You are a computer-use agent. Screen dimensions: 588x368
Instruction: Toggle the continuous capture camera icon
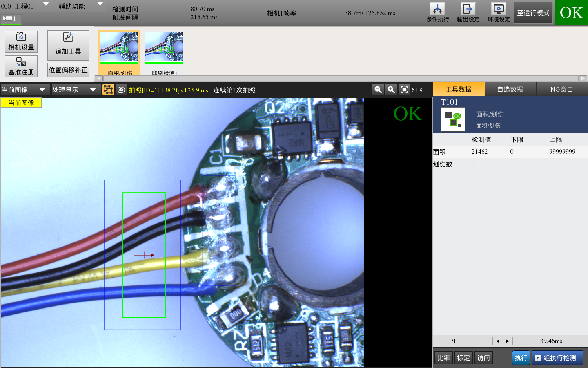coord(121,90)
